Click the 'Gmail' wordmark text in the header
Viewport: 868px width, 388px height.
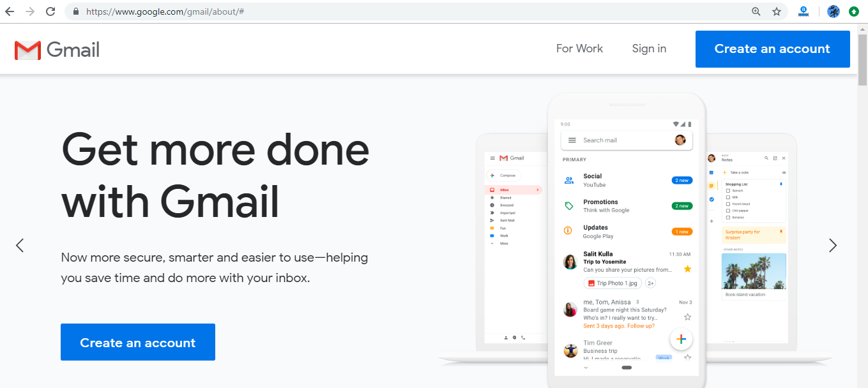pyautogui.click(x=73, y=50)
